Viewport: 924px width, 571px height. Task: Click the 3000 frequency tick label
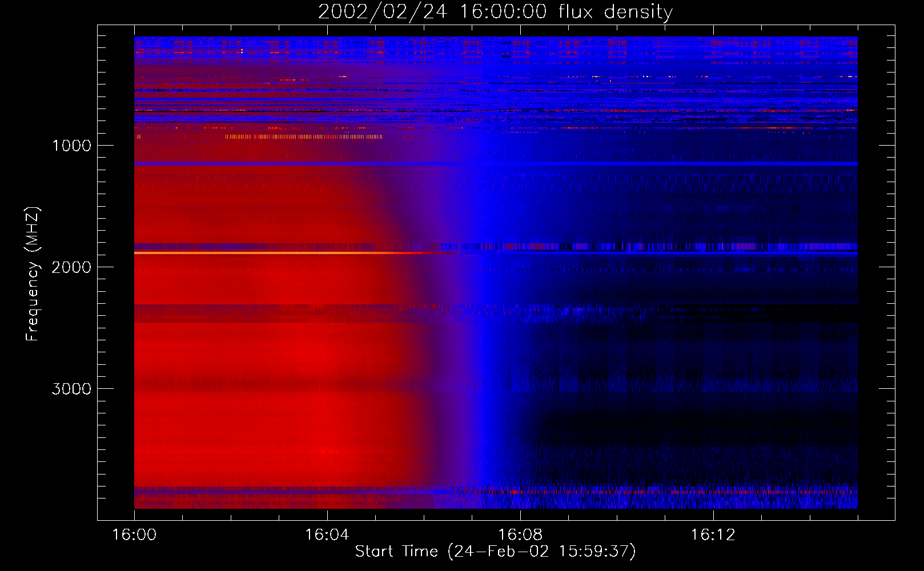click(71, 389)
